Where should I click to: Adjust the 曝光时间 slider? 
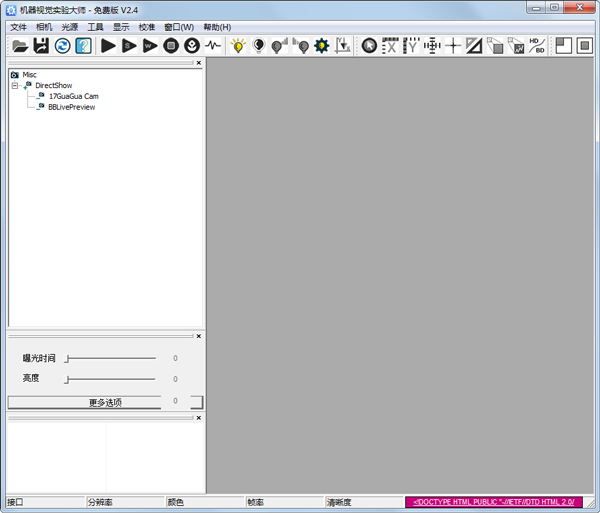[110, 358]
